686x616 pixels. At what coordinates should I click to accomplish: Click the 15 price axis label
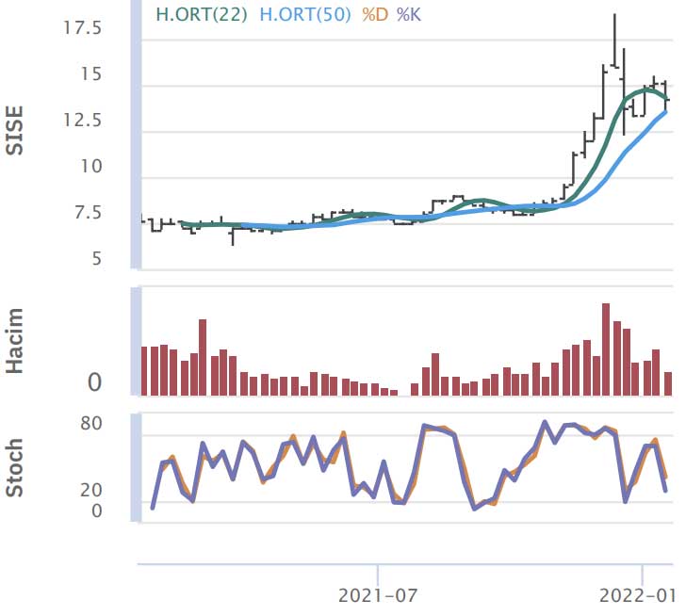91,74
